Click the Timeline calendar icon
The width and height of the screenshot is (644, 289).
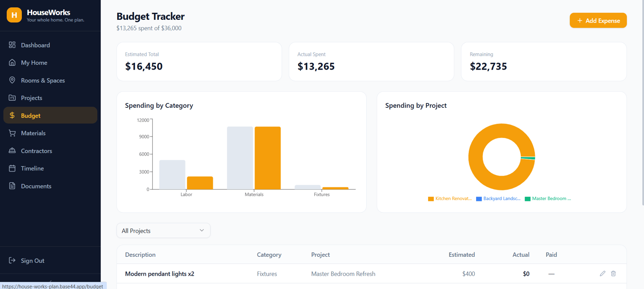[12, 168]
